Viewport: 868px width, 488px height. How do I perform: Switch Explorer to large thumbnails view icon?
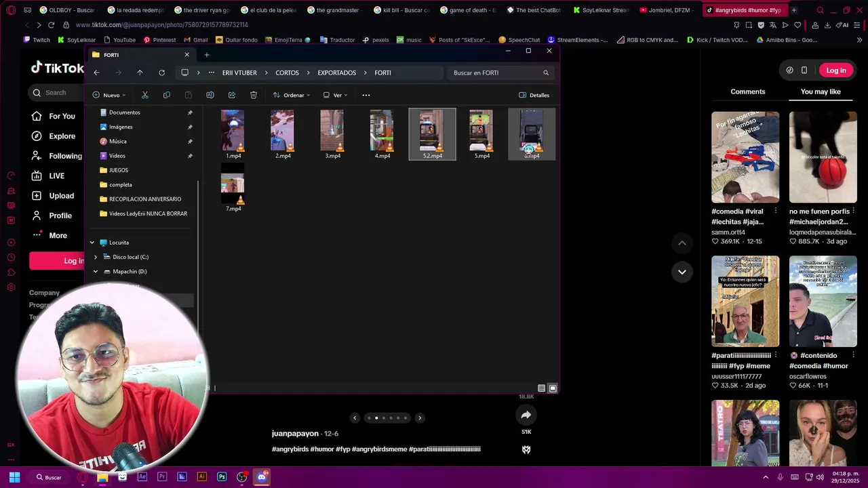553,388
